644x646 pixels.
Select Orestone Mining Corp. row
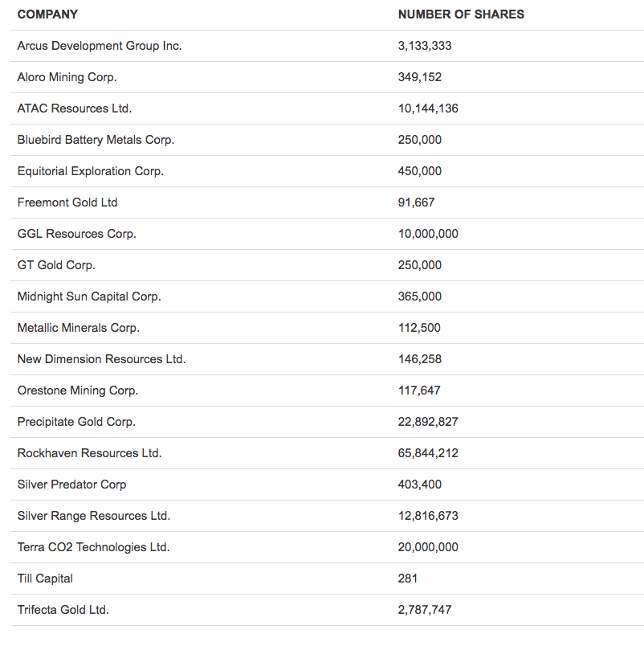point(327,390)
